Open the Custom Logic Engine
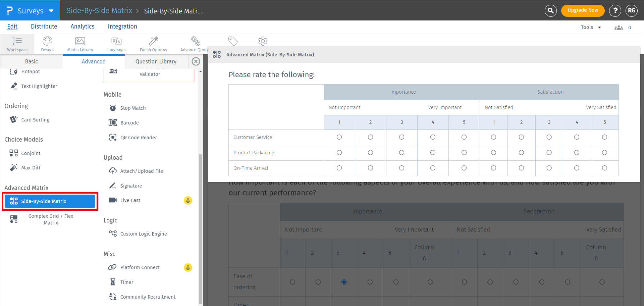644x306 pixels. (x=144, y=234)
